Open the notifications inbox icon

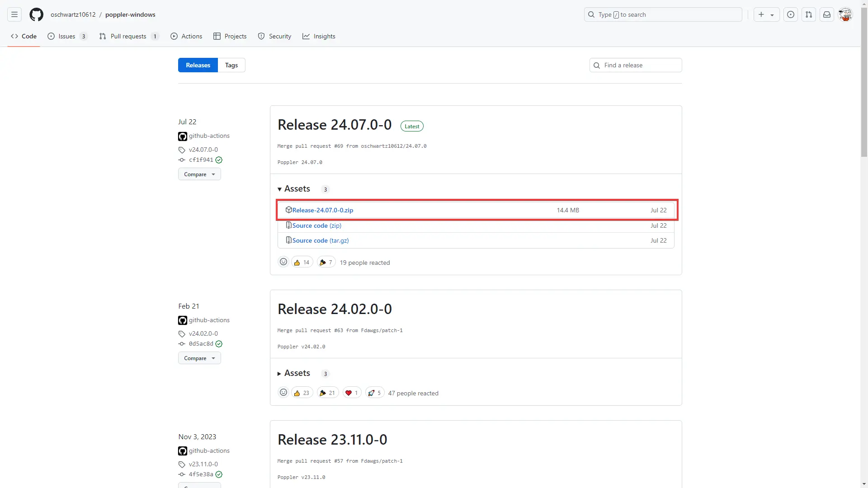[826, 14]
